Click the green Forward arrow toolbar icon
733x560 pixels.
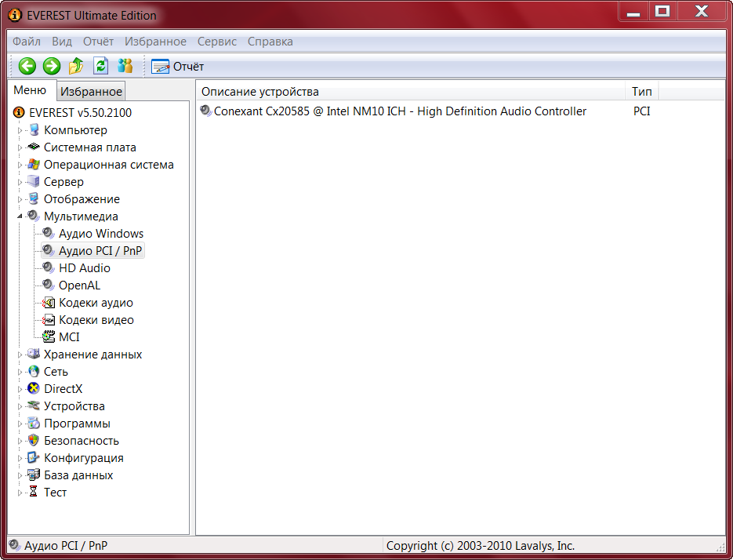(52, 67)
